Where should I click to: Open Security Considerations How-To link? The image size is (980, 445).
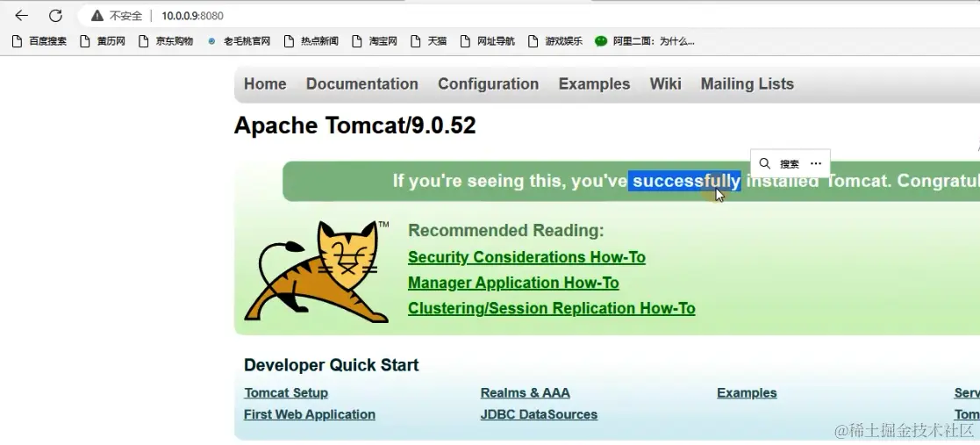527,257
